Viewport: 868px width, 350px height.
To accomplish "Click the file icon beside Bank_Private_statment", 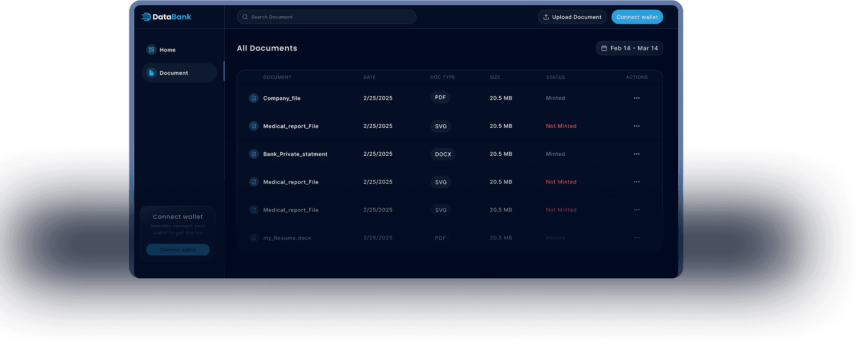I will pyautogui.click(x=253, y=154).
